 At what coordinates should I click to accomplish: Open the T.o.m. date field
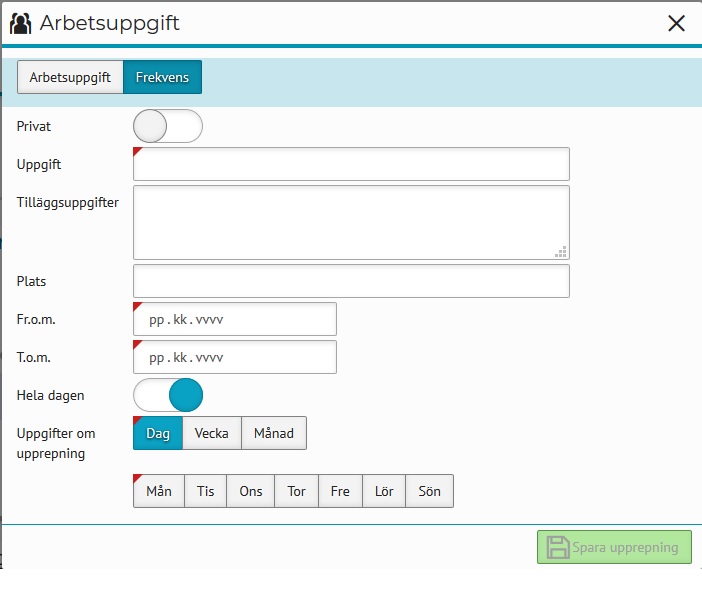click(x=235, y=357)
